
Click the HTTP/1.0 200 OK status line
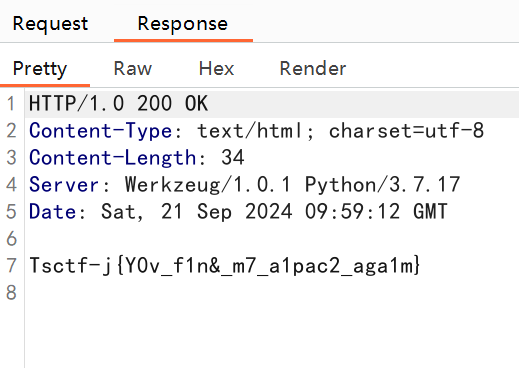tap(119, 103)
